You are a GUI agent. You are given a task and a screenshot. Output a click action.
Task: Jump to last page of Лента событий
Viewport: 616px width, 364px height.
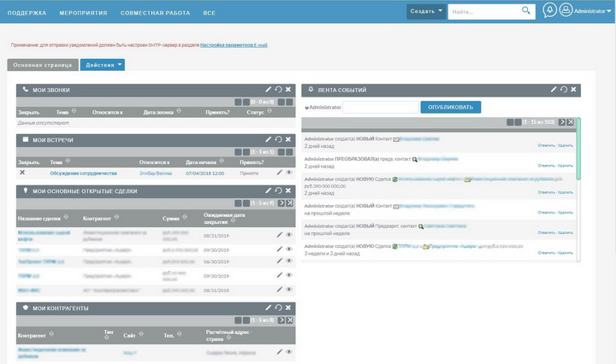(571, 122)
